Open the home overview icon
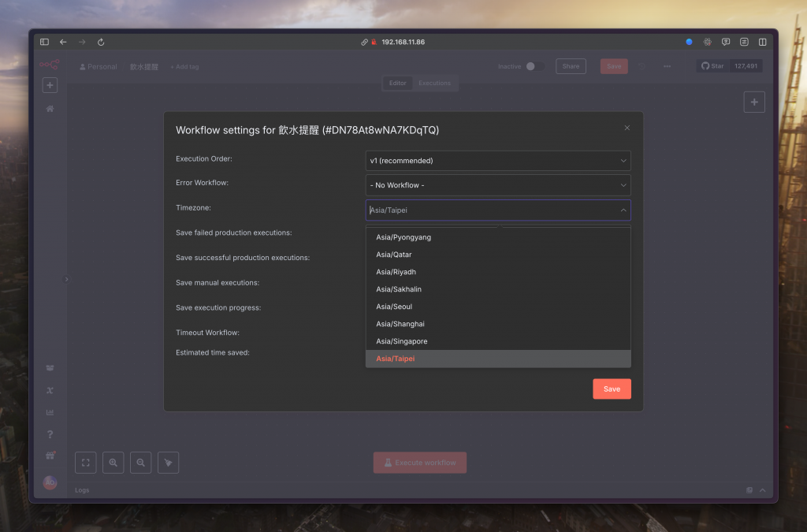 coord(50,109)
